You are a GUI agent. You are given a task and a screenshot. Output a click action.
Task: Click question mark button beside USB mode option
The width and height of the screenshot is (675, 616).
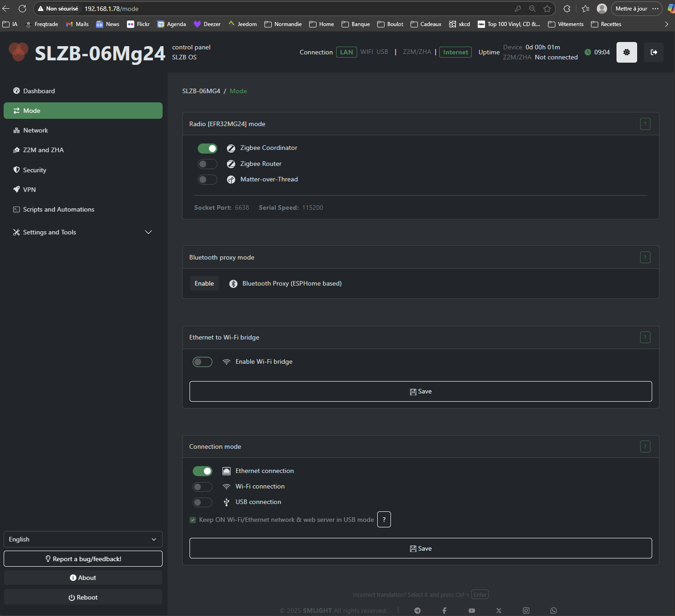pos(384,520)
